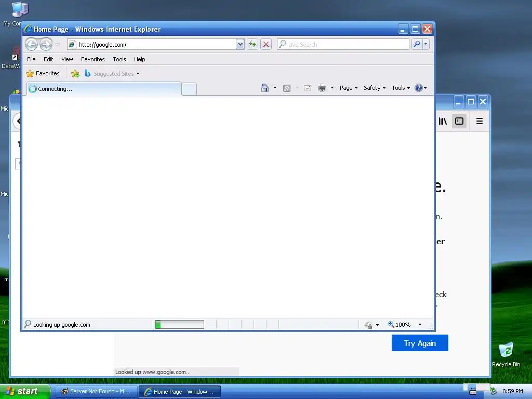Screen dimensions: 532x399
Task: Click the Print printer icon
Action: pyautogui.click(x=322, y=88)
